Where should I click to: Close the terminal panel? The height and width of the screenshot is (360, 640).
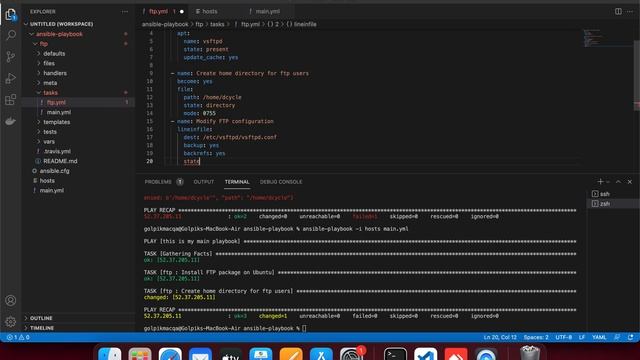[630, 182]
